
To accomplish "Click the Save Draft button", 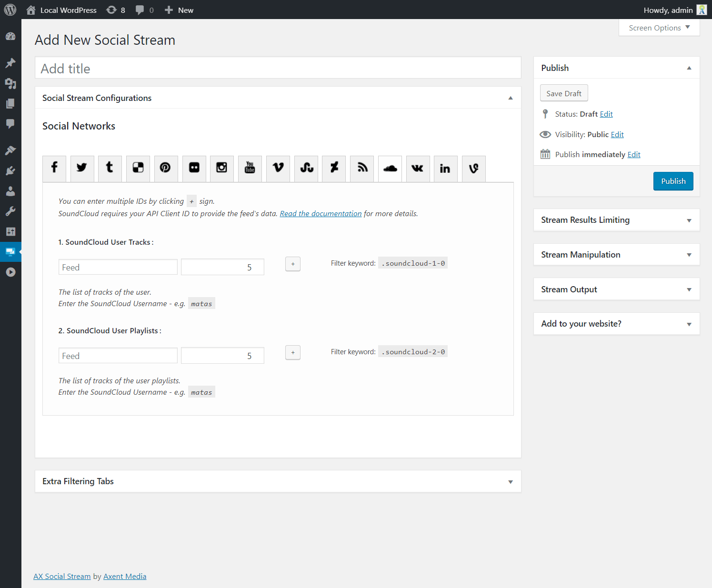I will click(x=564, y=93).
